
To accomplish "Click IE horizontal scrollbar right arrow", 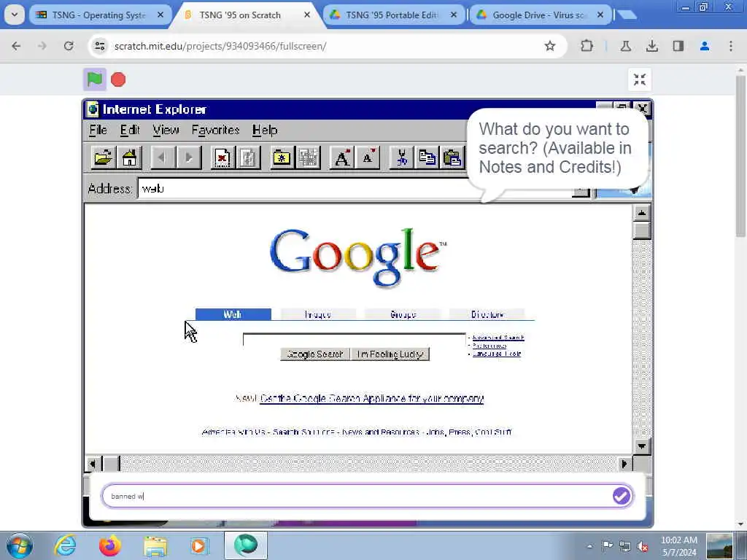I will pyautogui.click(x=624, y=464).
